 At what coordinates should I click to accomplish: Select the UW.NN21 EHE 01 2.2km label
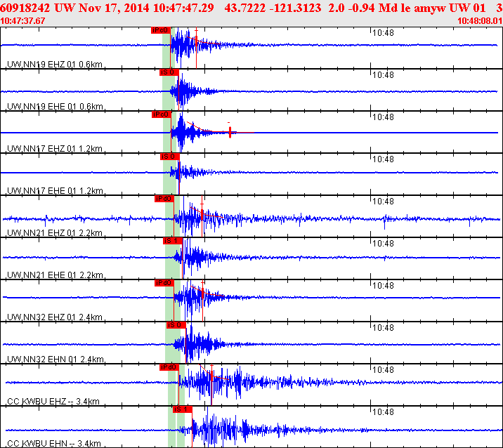[55, 275]
